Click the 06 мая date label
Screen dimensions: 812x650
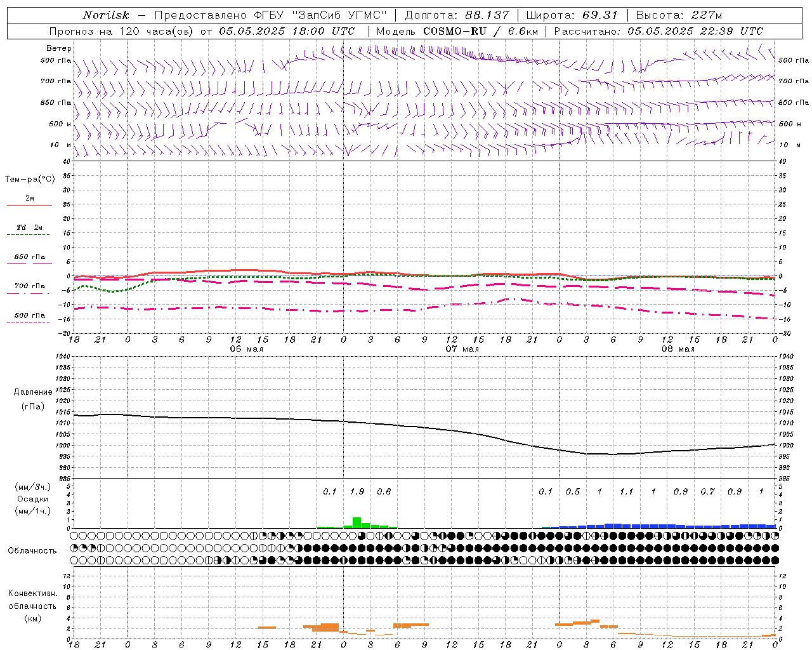[246, 349]
